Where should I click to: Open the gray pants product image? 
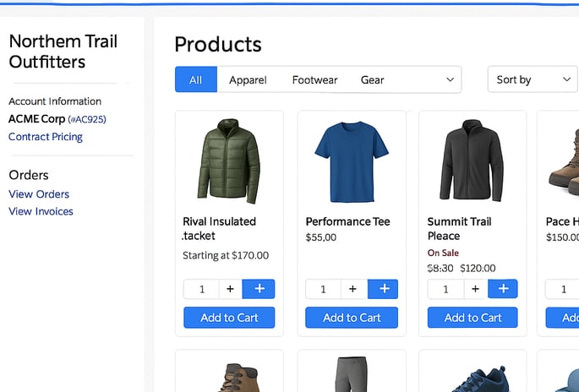pos(352,374)
